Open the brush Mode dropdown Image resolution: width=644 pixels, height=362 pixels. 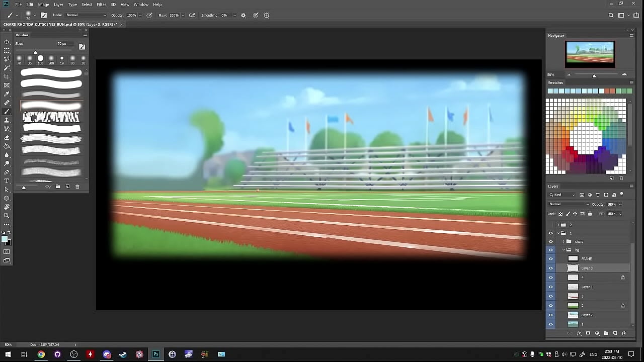click(x=86, y=16)
